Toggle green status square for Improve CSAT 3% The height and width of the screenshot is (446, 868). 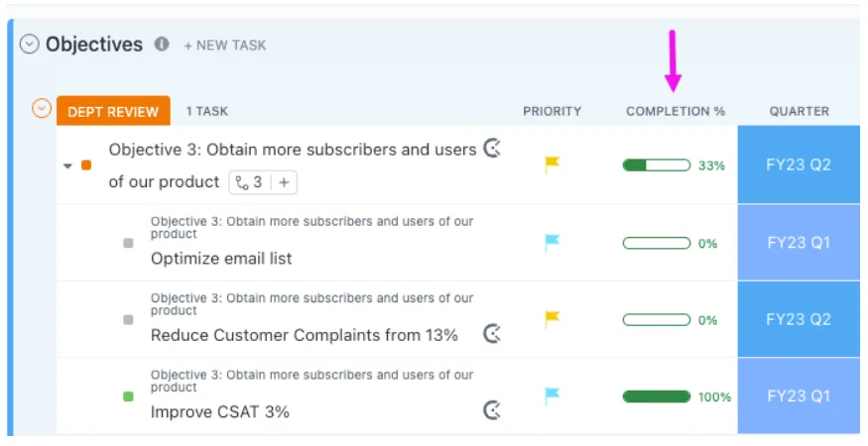128,396
